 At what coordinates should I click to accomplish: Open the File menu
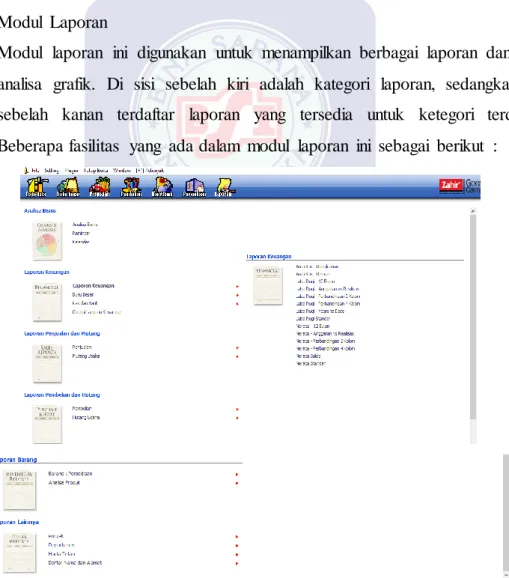35,171
